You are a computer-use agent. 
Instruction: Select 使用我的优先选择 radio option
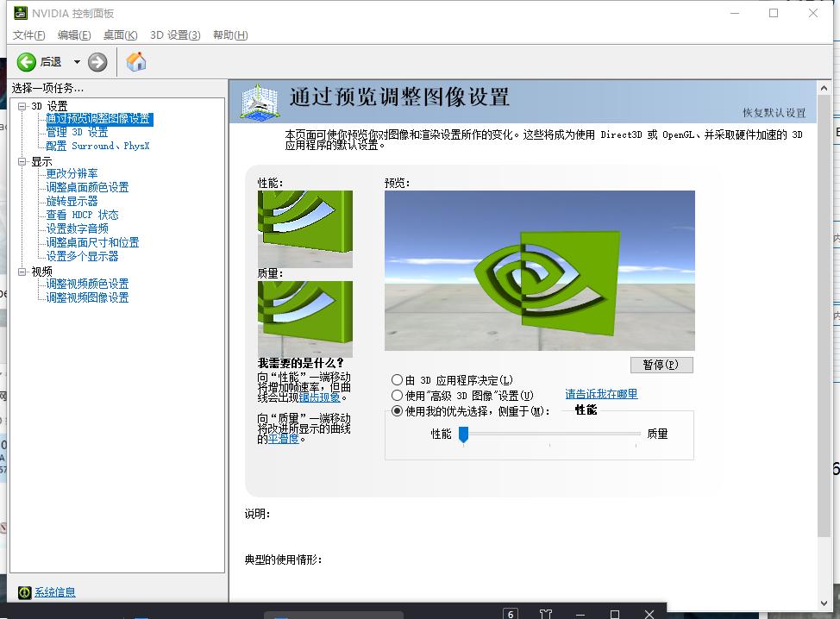(397, 411)
